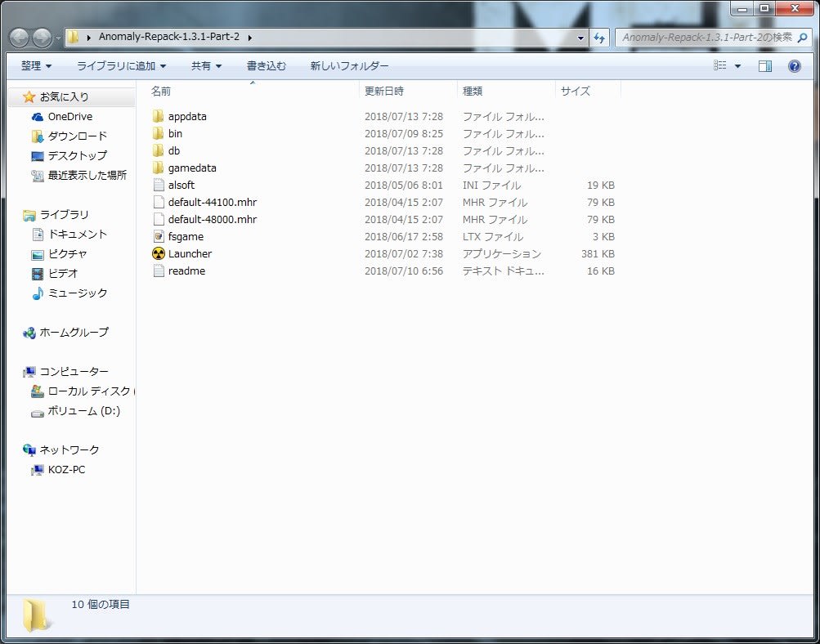This screenshot has height=644, width=820.
Task: Open the 整理 dropdown menu
Action: click(x=36, y=66)
